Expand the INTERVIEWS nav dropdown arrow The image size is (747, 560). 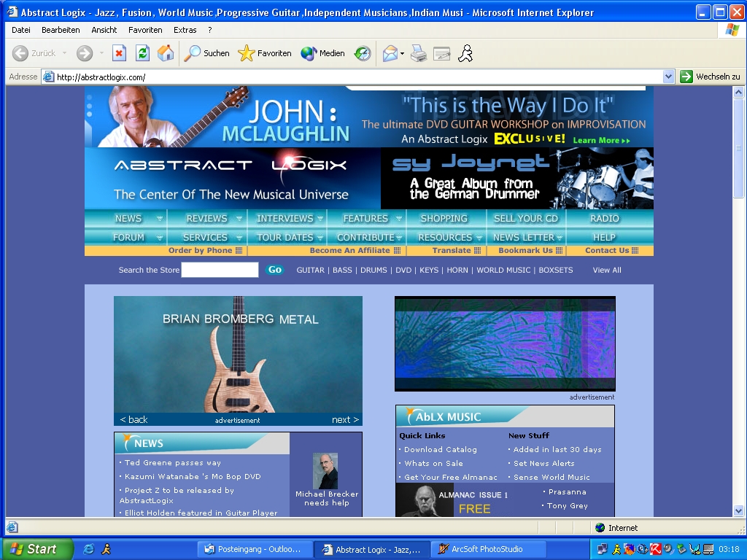(320, 219)
